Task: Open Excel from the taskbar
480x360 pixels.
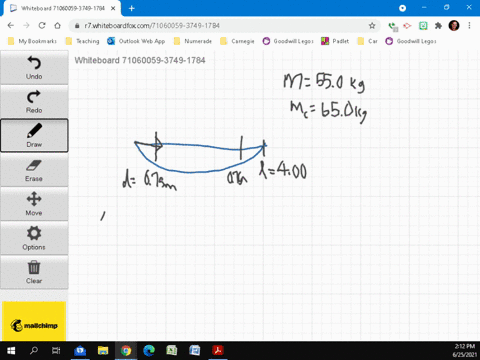Action: tap(172, 351)
